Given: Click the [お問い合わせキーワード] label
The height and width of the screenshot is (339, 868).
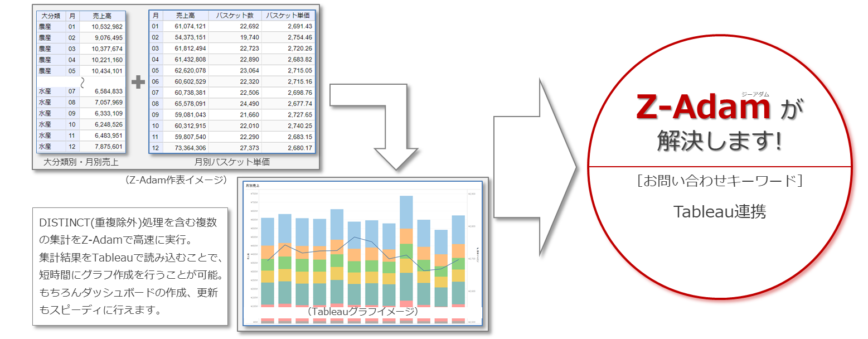Looking at the screenshot, I should [x=720, y=181].
